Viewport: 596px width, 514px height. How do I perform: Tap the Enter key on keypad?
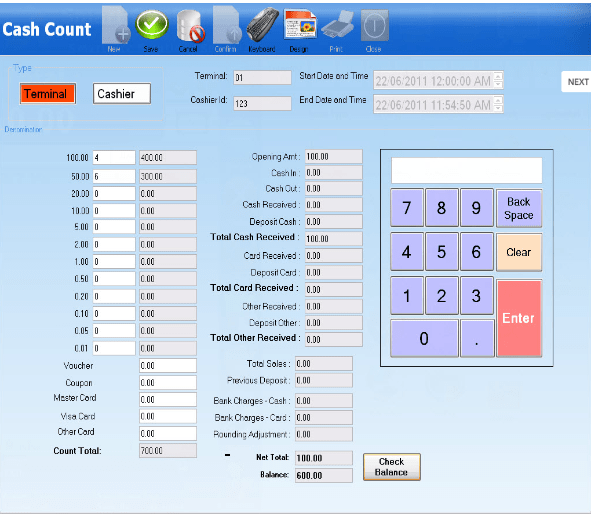(x=518, y=318)
